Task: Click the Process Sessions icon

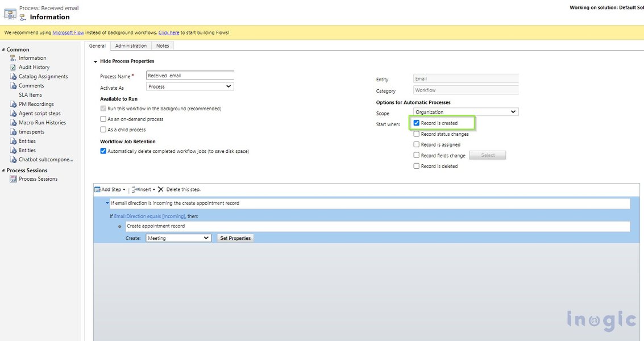Action: [13, 178]
